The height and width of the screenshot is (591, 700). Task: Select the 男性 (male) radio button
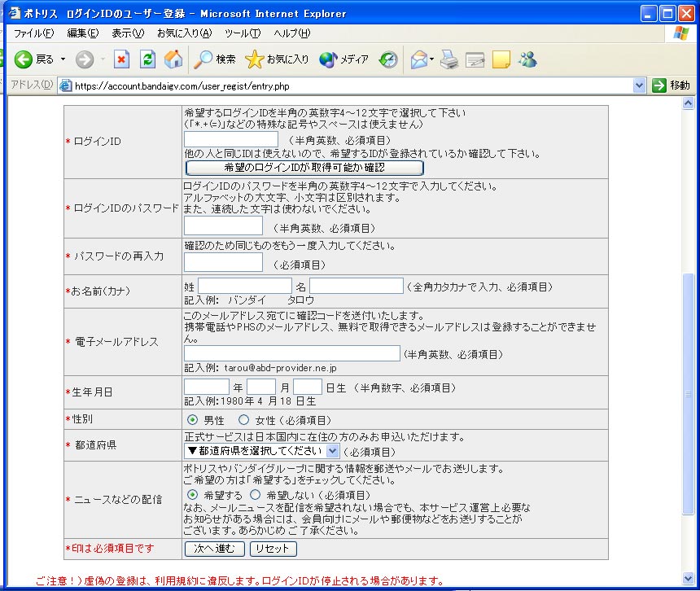point(192,419)
